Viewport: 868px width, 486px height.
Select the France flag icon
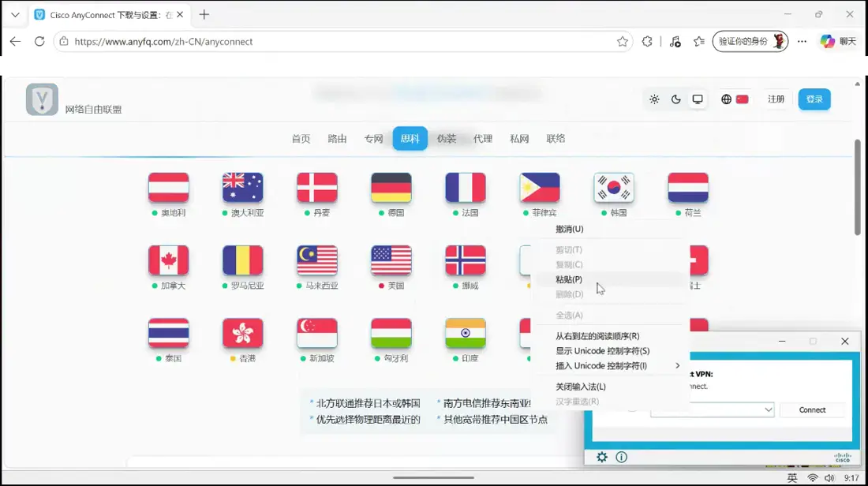click(x=466, y=188)
